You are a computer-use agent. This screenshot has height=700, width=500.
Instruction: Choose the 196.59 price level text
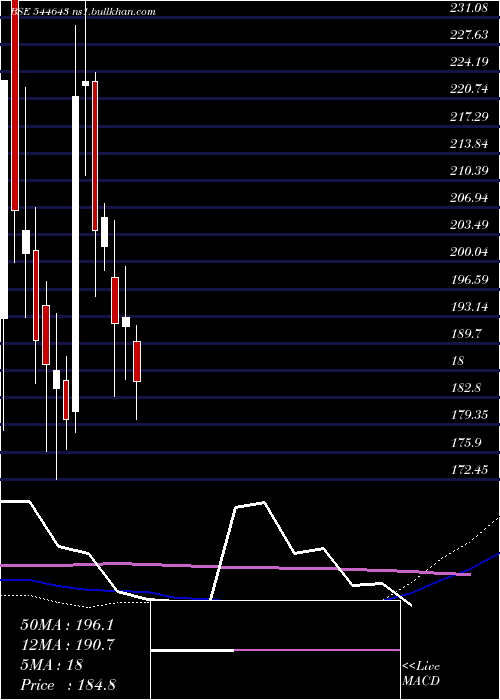[469, 279]
